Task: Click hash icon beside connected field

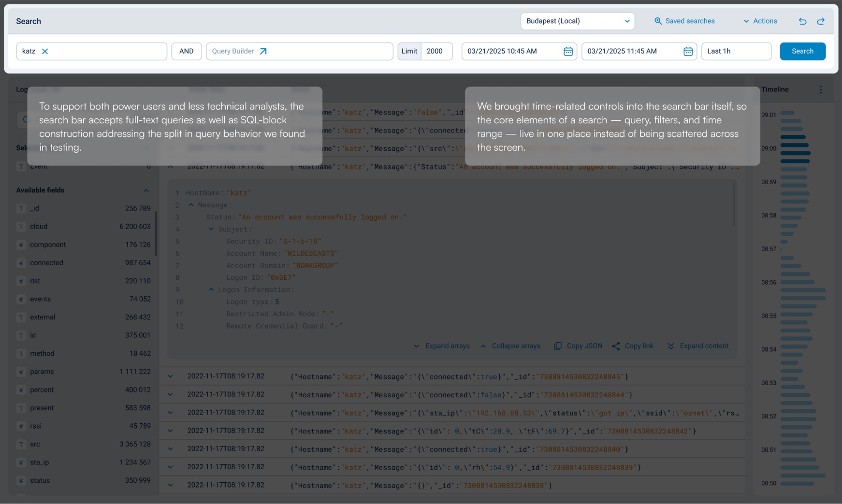Action: (21, 263)
